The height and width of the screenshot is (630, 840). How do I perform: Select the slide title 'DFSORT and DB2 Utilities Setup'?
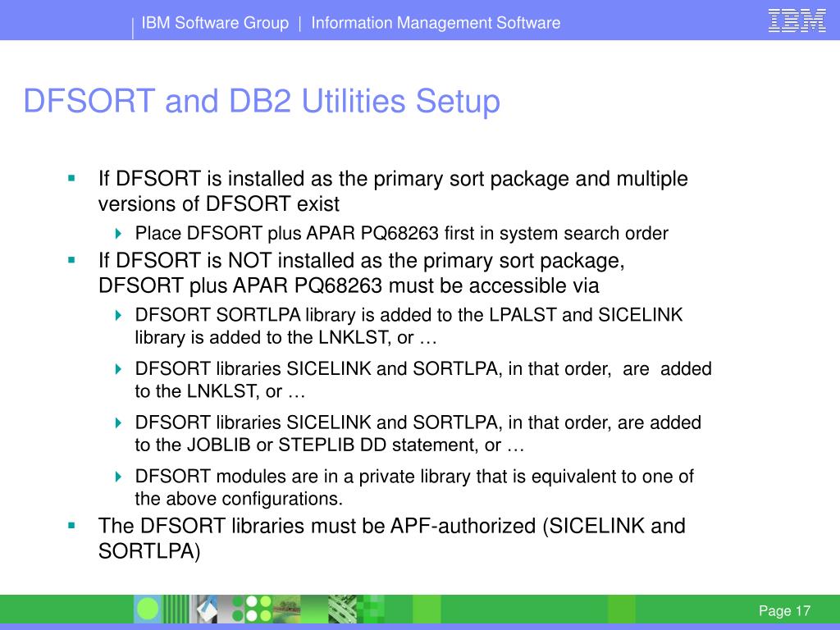262,101
